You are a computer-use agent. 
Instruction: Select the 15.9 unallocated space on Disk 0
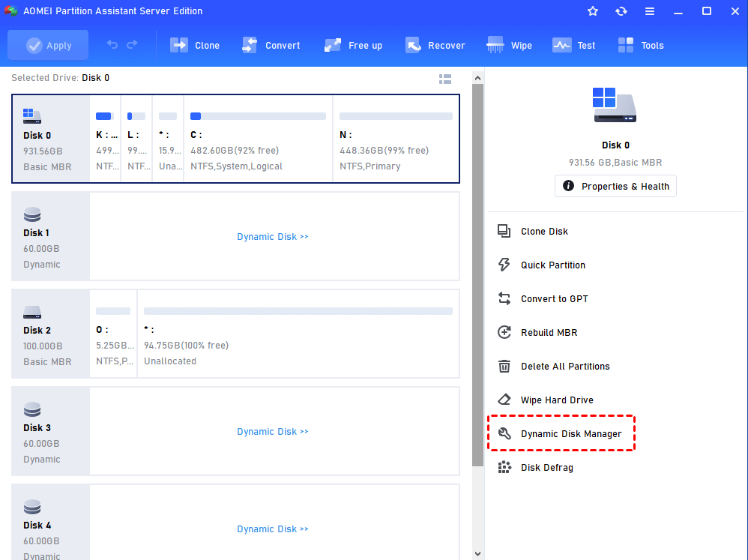[x=168, y=139]
